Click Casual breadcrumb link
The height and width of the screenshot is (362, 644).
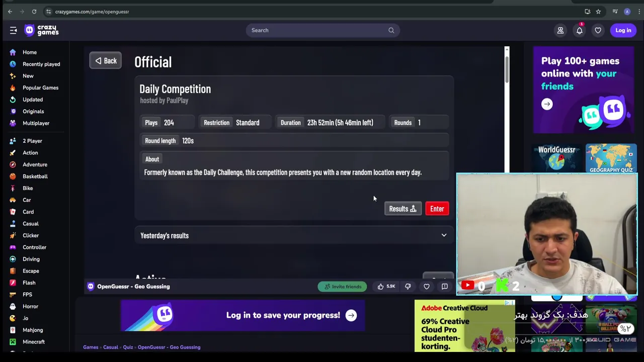coord(111,347)
